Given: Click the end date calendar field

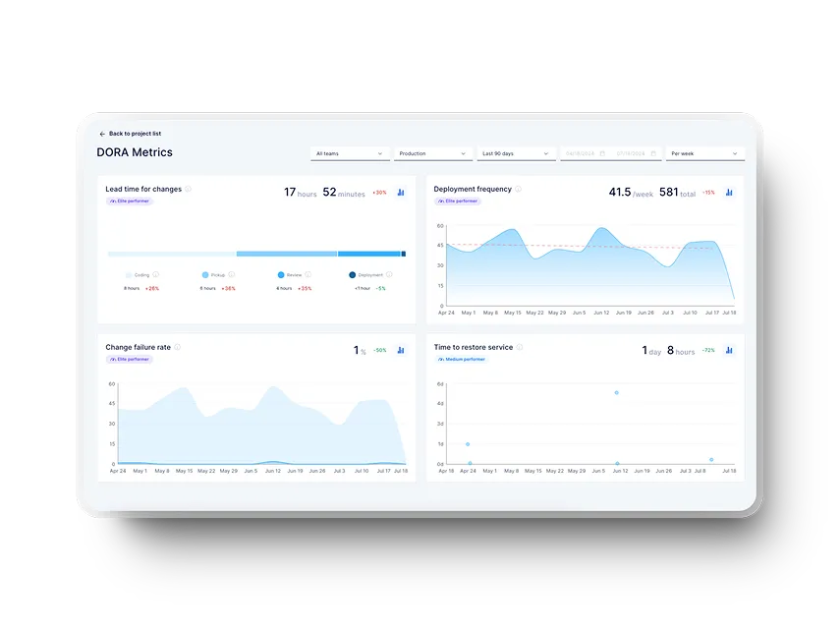Looking at the screenshot, I should [x=637, y=153].
